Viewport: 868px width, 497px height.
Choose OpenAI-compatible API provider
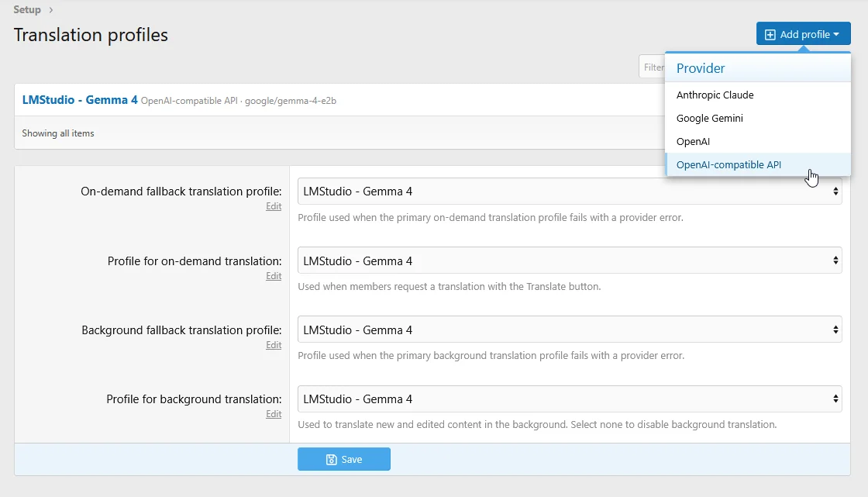pos(758,164)
